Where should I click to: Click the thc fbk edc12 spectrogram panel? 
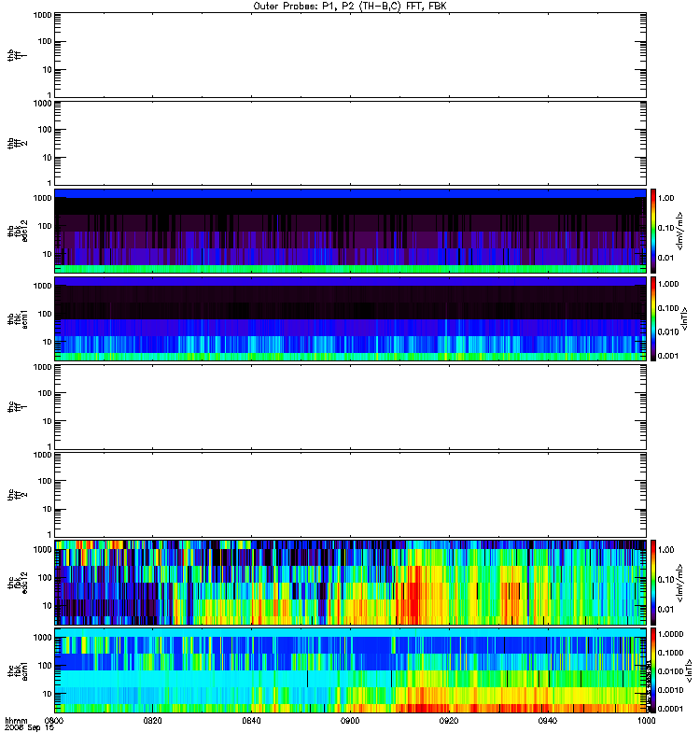point(350,583)
